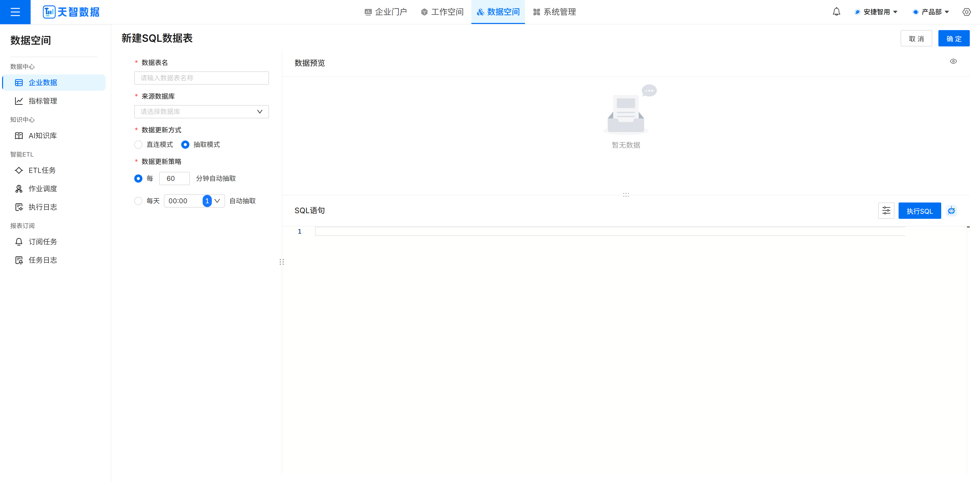The image size is (980, 482).
Task: Select the 直连模式 radio button
Action: click(138, 145)
